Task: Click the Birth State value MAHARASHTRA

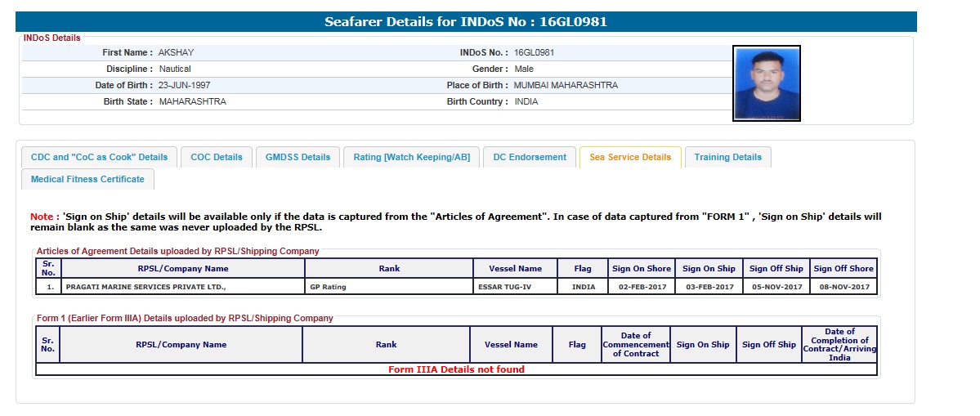Action: coord(193,102)
